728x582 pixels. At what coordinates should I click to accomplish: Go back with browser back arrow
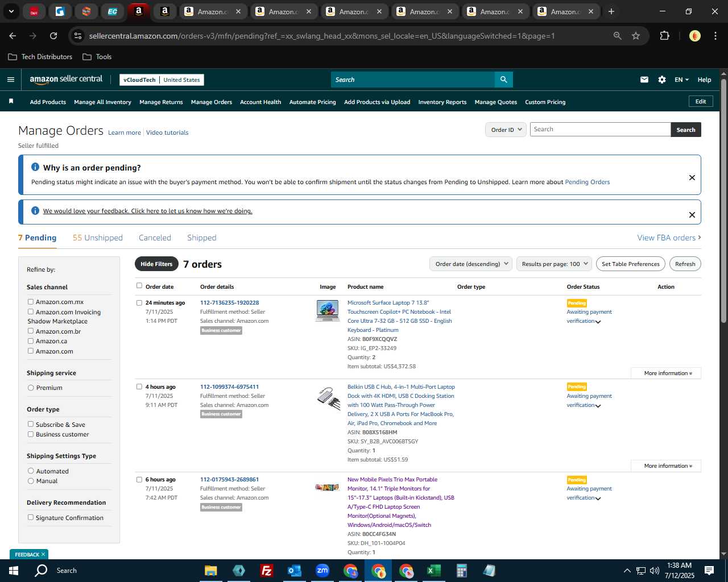pyautogui.click(x=13, y=36)
